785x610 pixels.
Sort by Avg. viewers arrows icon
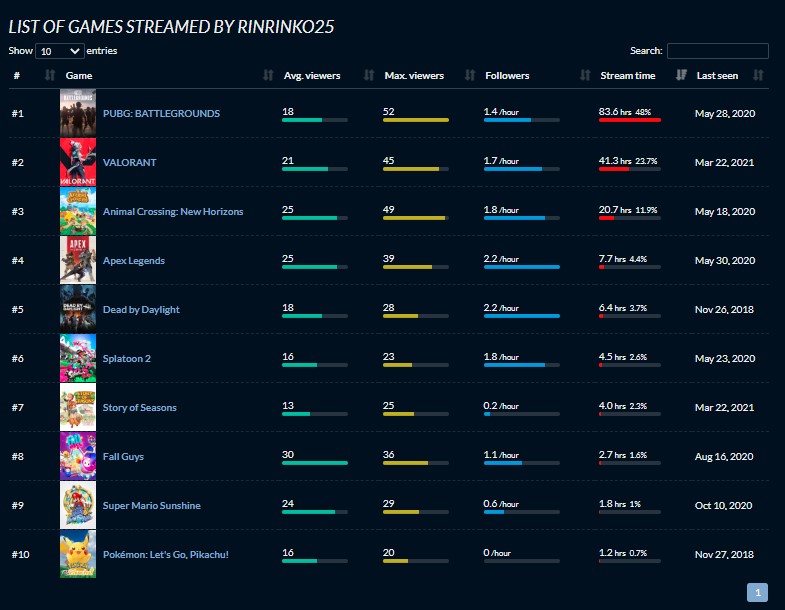pos(369,75)
